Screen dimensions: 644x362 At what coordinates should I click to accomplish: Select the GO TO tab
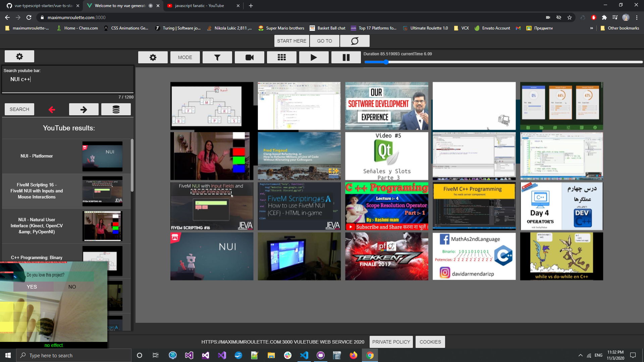[324, 41]
